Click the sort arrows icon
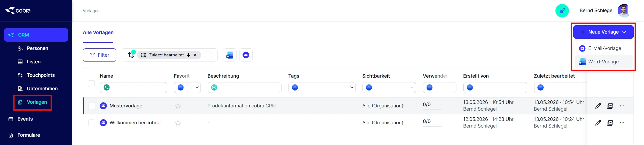The height and width of the screenshot is (145, 644). [131, 55]
